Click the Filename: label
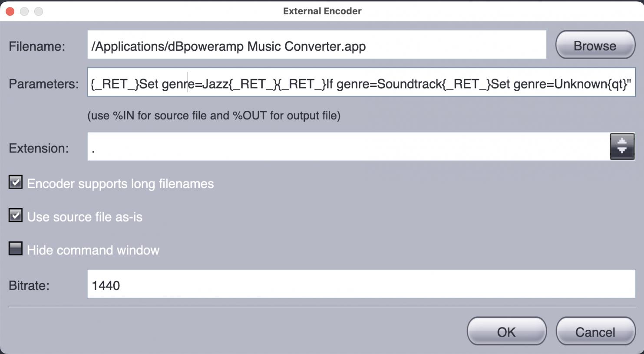The image size is (644, 354). (37, 46)
